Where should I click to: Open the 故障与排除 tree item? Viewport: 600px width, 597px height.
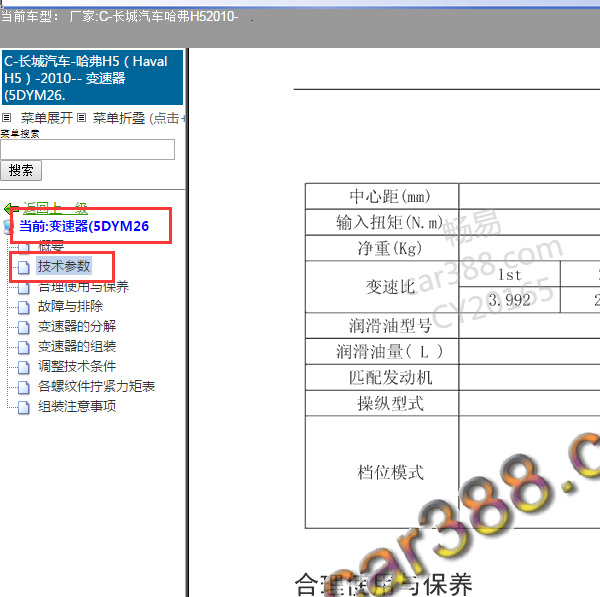(x=70, y=306)
